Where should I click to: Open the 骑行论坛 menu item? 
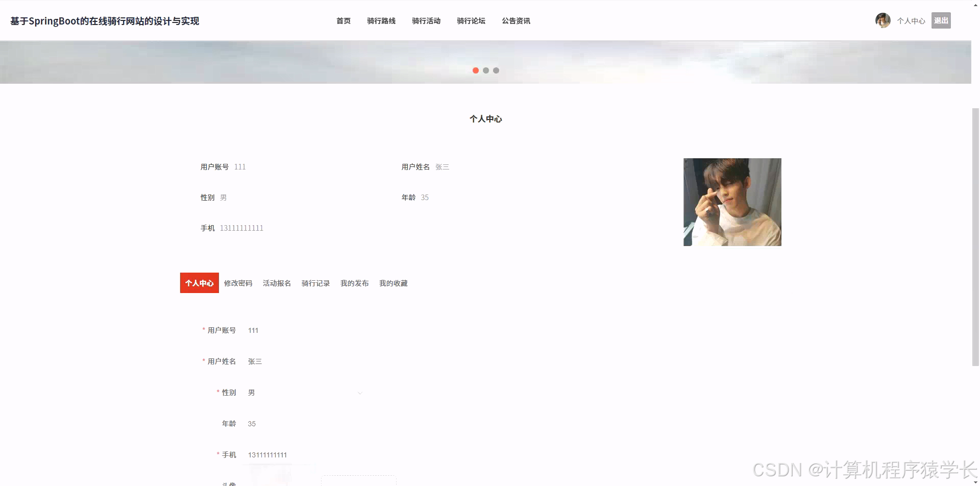471,21
